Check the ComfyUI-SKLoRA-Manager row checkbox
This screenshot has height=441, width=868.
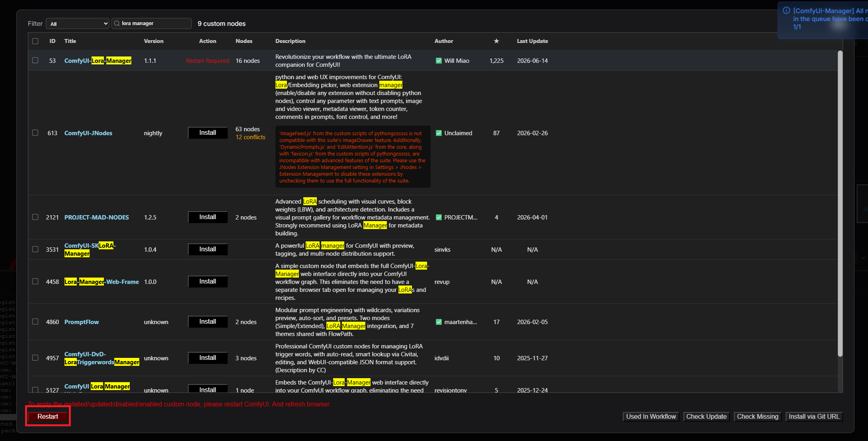35,249
